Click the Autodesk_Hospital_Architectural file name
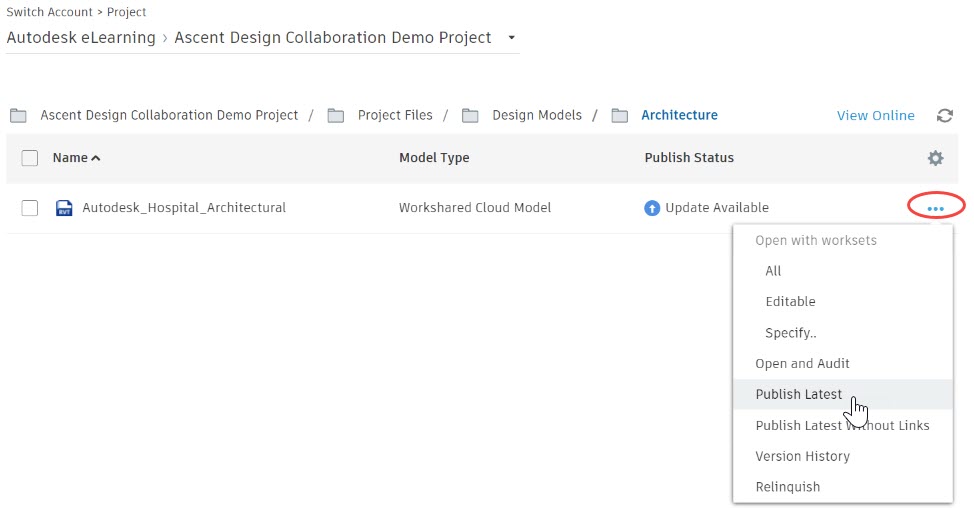The height and width of the screenshot is (508, 974). pos(184,207)
